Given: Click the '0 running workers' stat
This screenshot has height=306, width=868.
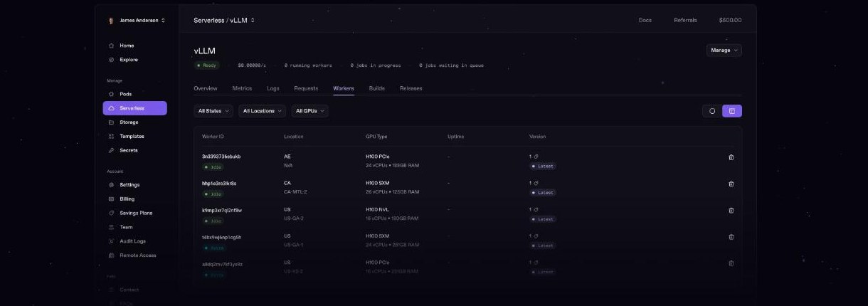Looking at the screenshot, I should click(308, 65).
